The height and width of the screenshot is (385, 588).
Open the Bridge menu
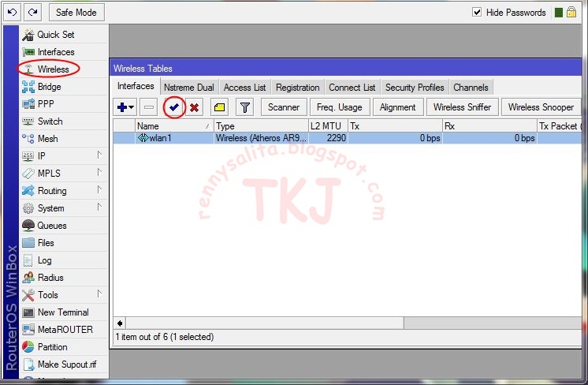pyautogui.click(x=64, y=87)
